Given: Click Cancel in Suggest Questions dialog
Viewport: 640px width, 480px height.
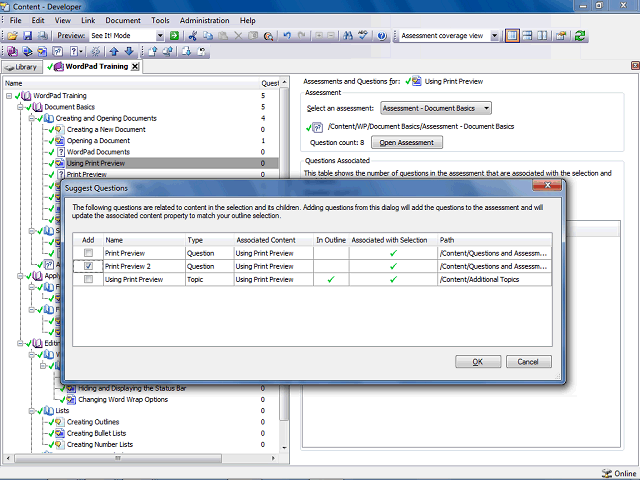Looking at the screenshot, I should [x=529, y=362].
